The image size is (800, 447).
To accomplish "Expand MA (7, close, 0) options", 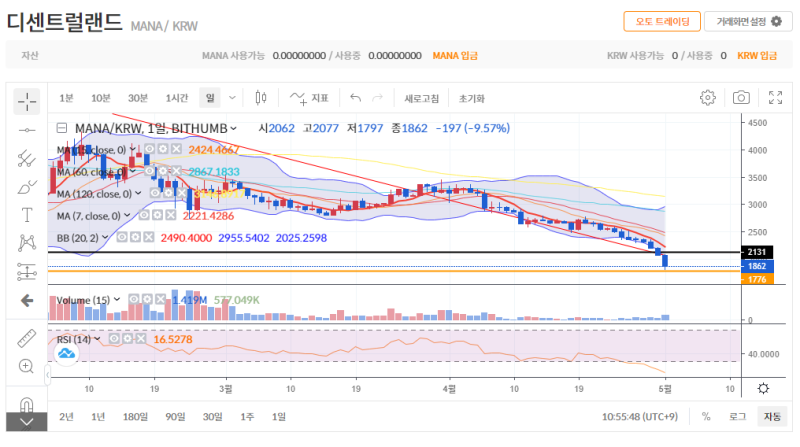I will click(127, 215).
